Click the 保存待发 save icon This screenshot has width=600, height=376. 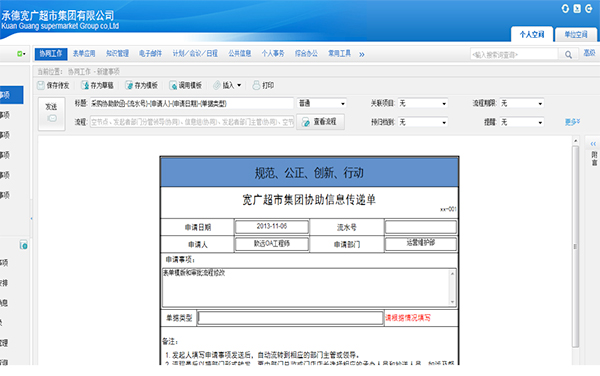pyautogui.click(x=41, y=85)
